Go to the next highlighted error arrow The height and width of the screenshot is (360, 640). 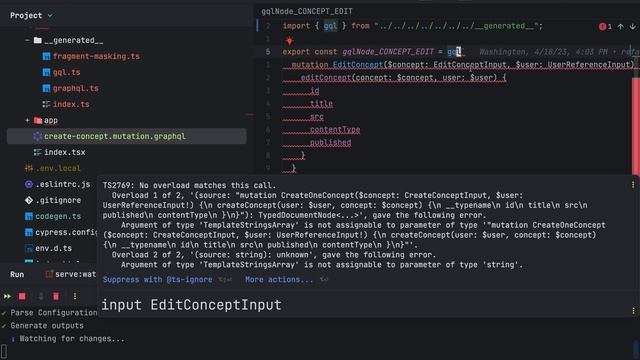tap(632, 27)
